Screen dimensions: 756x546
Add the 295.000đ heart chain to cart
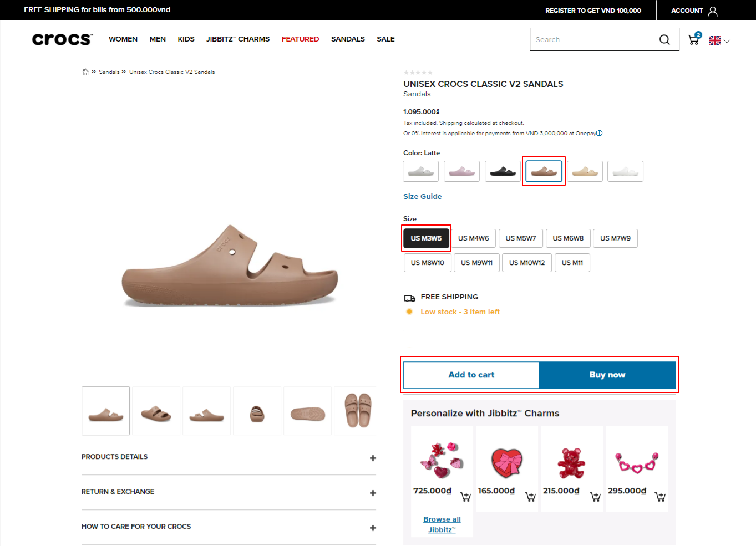660,497
